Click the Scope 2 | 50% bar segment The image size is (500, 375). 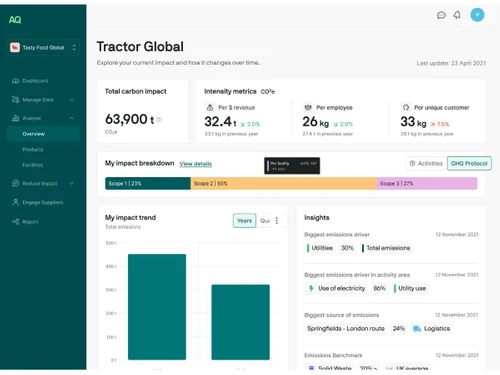(284, 183)
